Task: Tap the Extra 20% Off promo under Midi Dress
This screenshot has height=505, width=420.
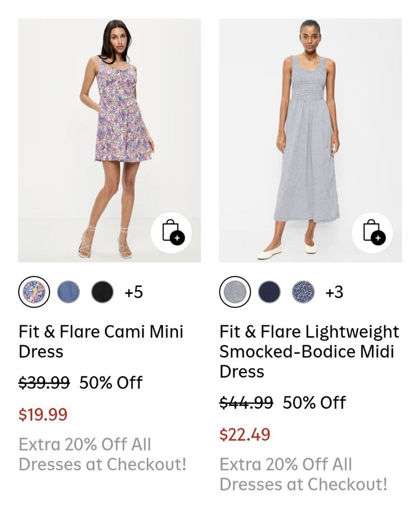Action: point(303,474)
